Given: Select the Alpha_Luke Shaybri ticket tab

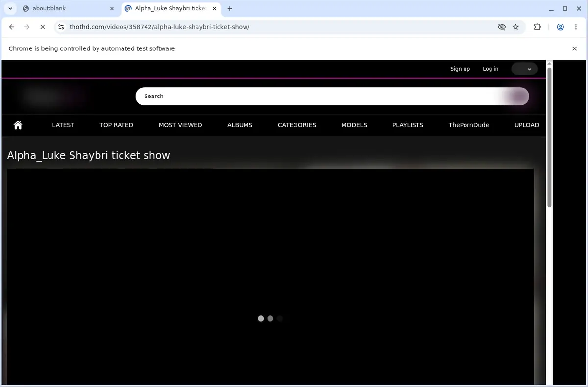Looking at the screenshot, I should pyautogui.click(x=170, y=8).
